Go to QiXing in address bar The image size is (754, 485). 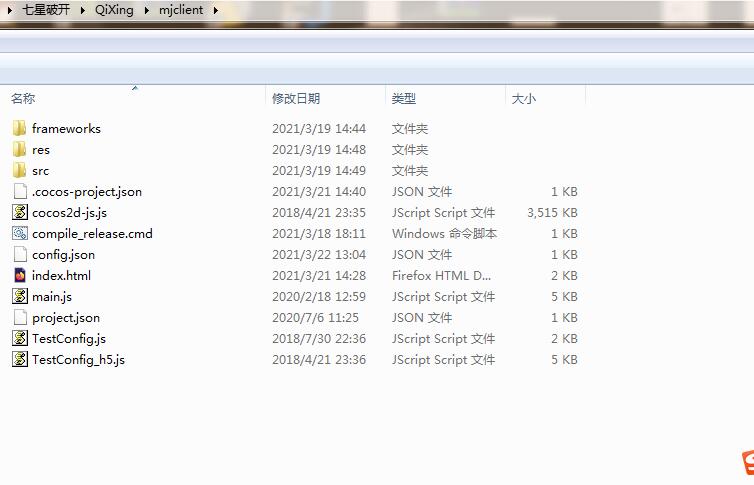(114, 10)
